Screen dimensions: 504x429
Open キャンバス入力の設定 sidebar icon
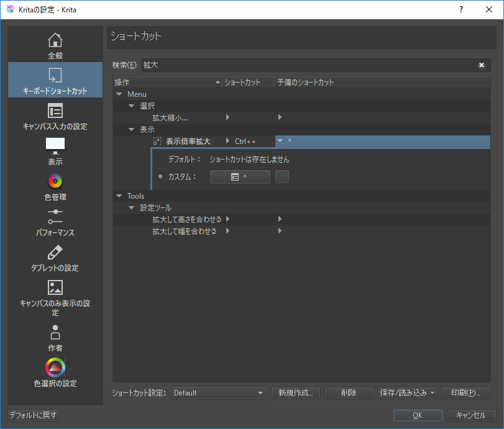(x=55, y=111)
